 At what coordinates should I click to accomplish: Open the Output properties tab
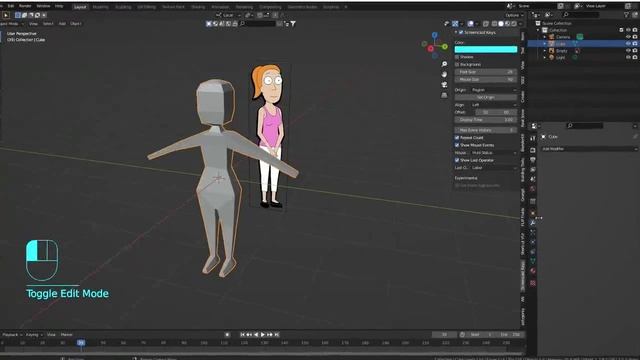point(533,160)
